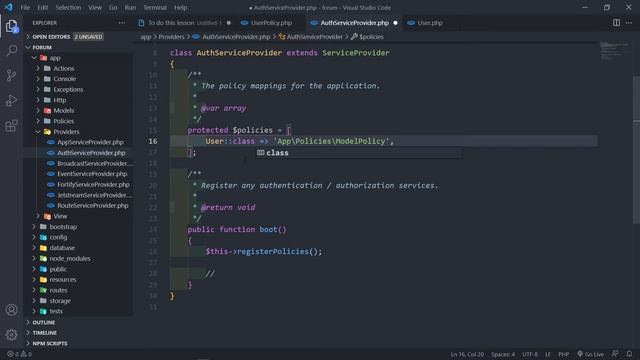Click Ln 16, Col 20 cursor position
Image resolution: width=640 pixels, height=360 pixels.
[x=467, y=354]
